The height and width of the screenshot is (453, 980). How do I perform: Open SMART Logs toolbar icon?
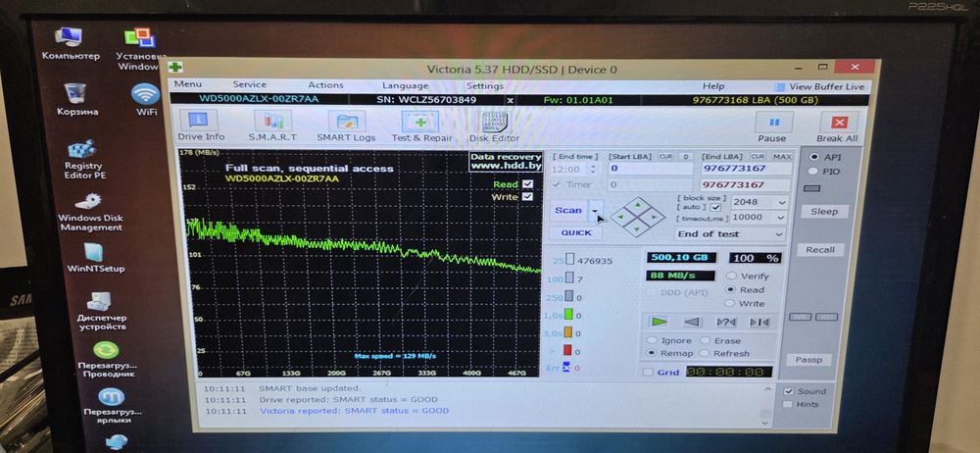[346, 122]
